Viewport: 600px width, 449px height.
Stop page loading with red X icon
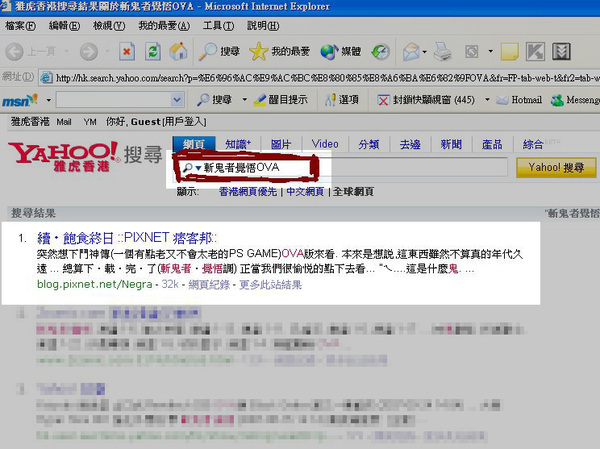(x=127, y=51)
